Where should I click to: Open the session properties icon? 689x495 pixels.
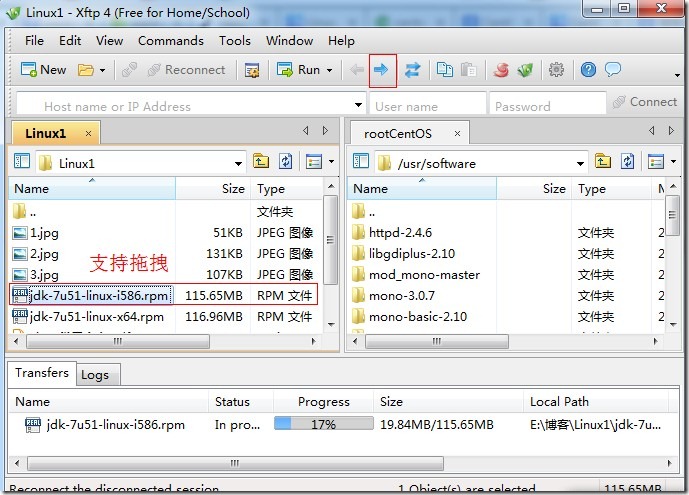coord(252,70)
